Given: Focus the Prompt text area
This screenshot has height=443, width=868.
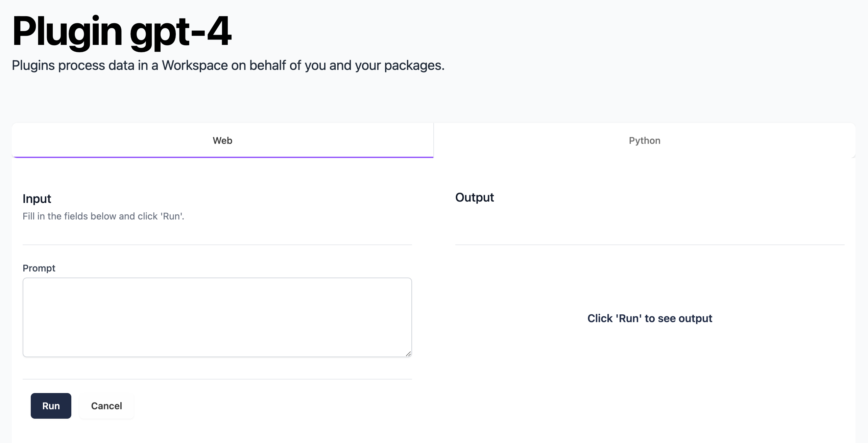Looking at the screenshot, I should coord(217,317).
